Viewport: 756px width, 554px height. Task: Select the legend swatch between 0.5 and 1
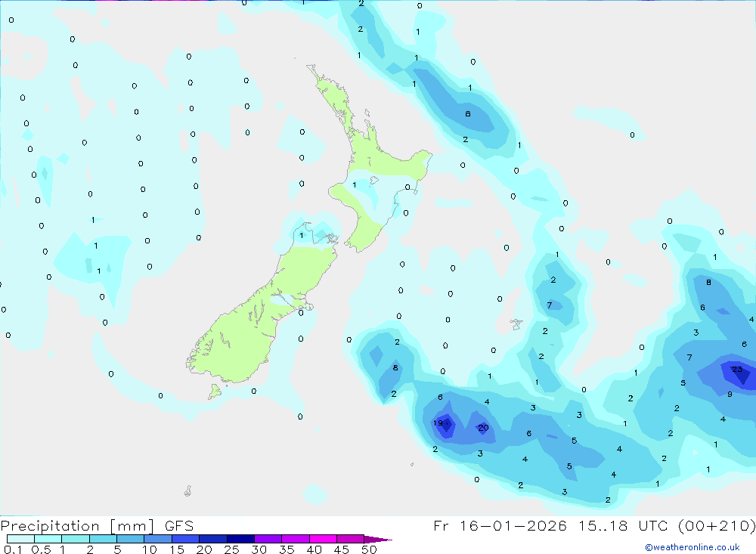coord(48,539)
